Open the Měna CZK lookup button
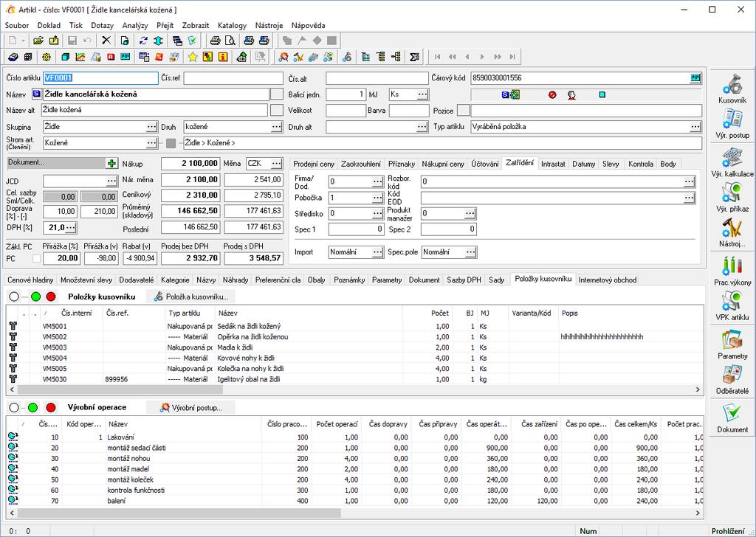The height and width of the screenshot is (537, 756). pos(276,163)
